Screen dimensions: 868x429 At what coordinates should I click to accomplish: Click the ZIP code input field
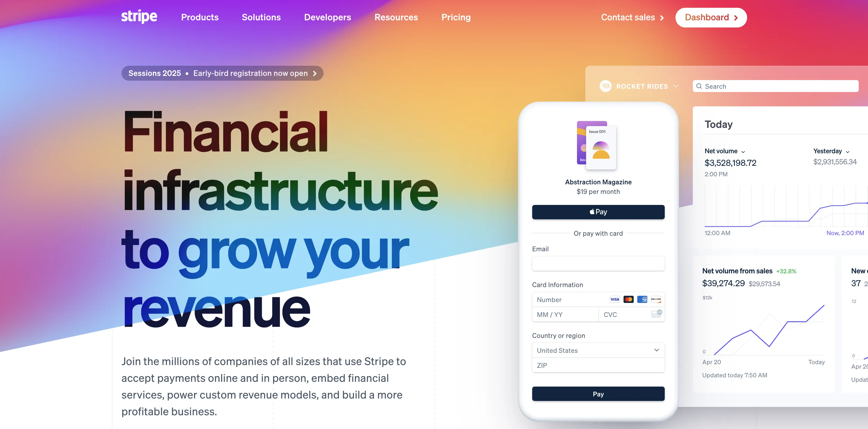[x=598, y=365]
